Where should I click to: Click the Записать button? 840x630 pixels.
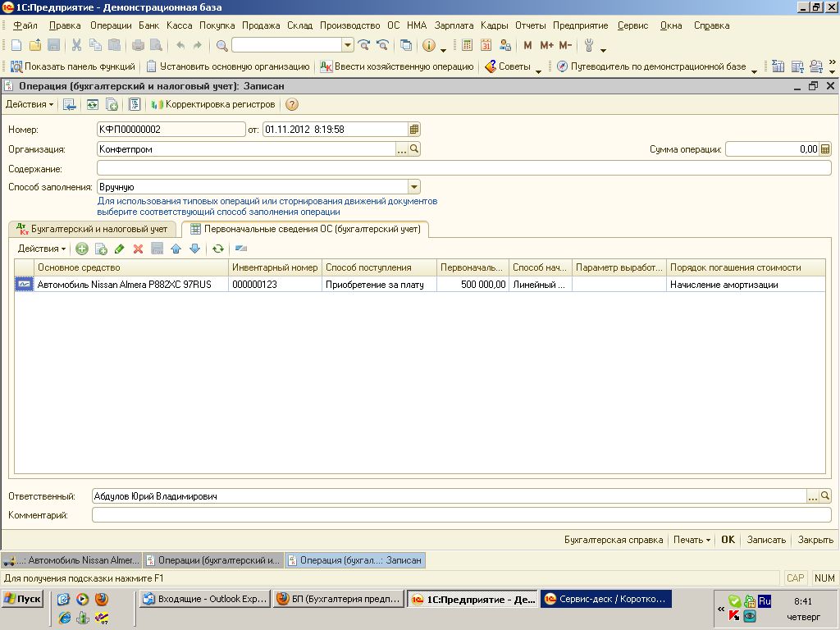(x=766, y=540)
